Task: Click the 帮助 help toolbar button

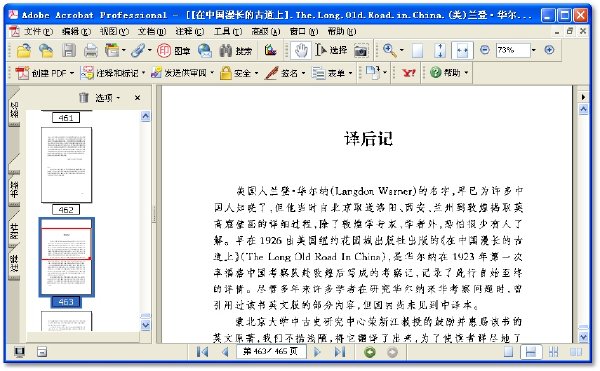Action: (449, 73)
